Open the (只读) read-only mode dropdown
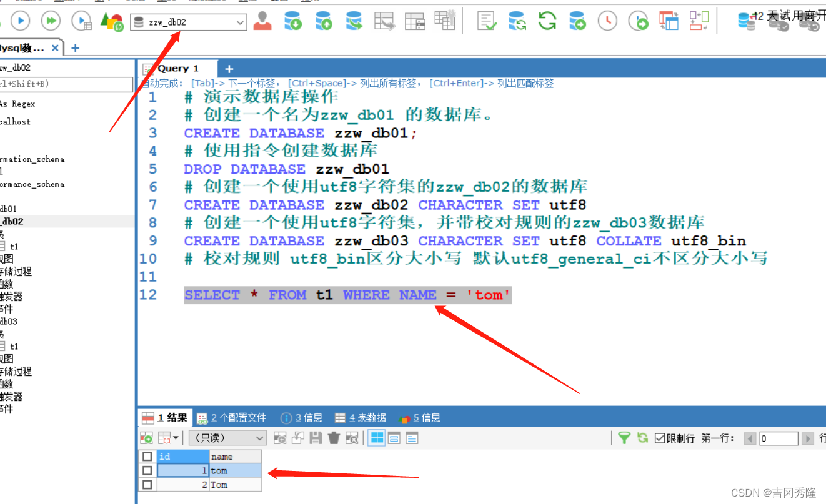This screenshot has height=504, width=826. 227,438
